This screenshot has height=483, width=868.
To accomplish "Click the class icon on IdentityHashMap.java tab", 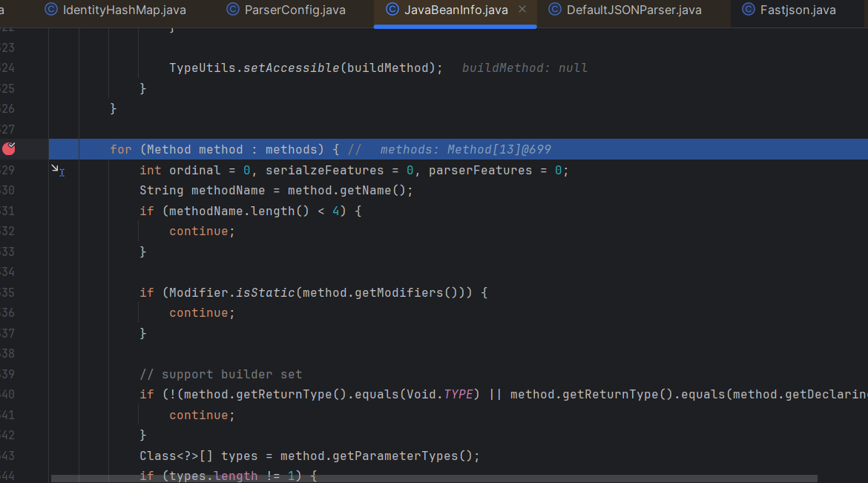I will pyautogui.click(x=51, y=10).
